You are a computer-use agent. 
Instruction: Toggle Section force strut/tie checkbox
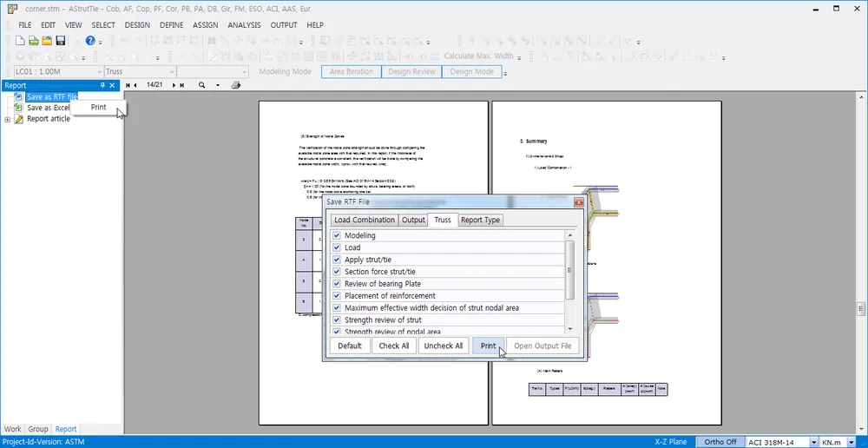[337, 272]
